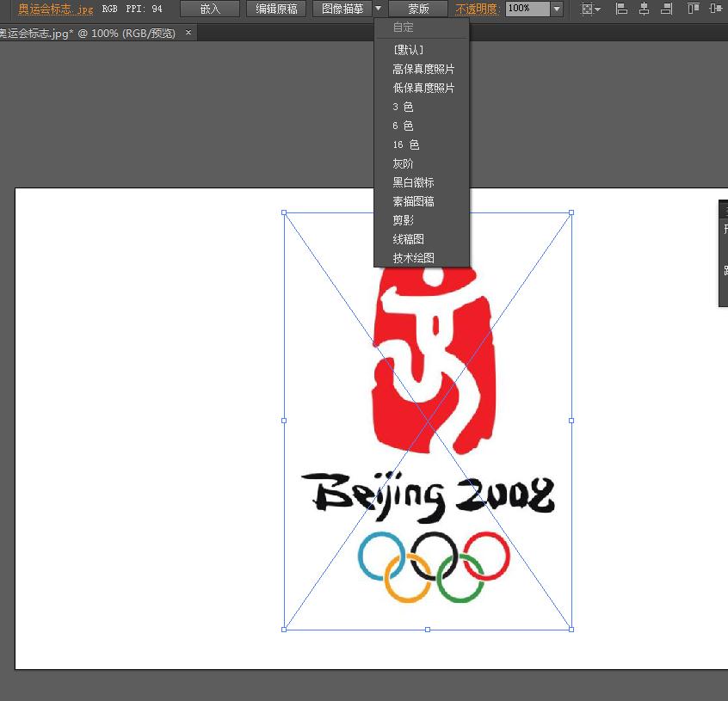Click vertical align top icon

coord(694,9)
